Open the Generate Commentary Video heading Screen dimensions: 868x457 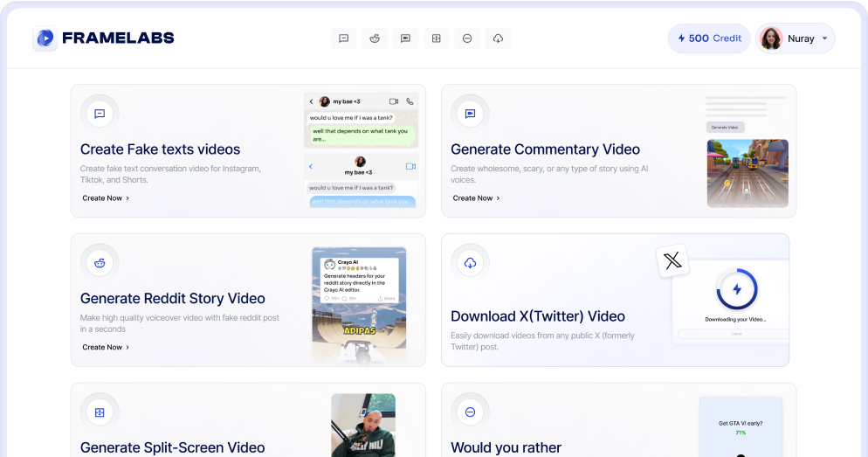[545, 149]
